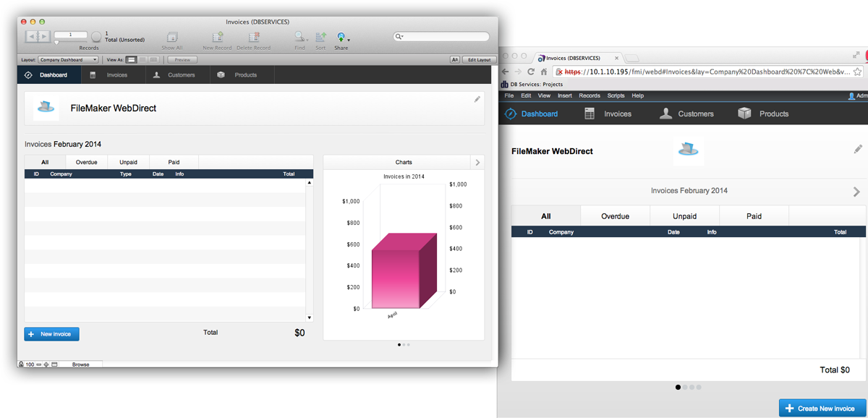Click the Sort toolbar icon
The height and width of the screenshot is (418, 868).
click(320, 36)
